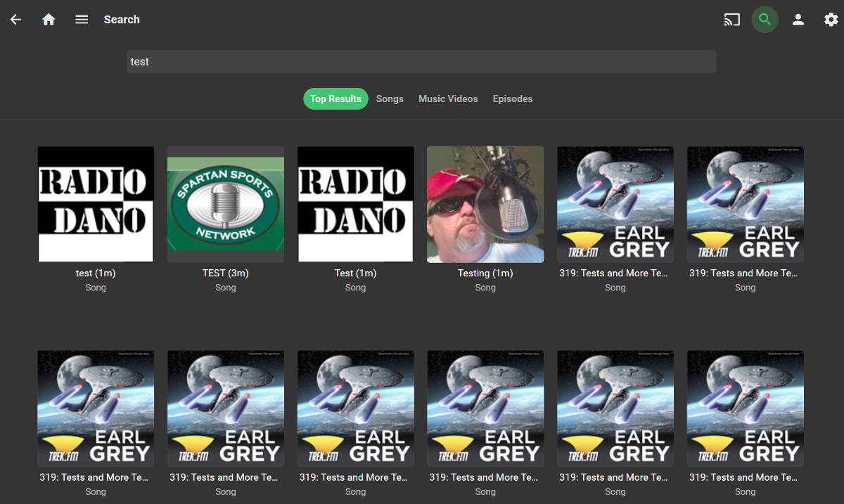Click the 'TEST (3m)' title link
Viewport: 844px width, 504px height.
(x=226, y=273)
